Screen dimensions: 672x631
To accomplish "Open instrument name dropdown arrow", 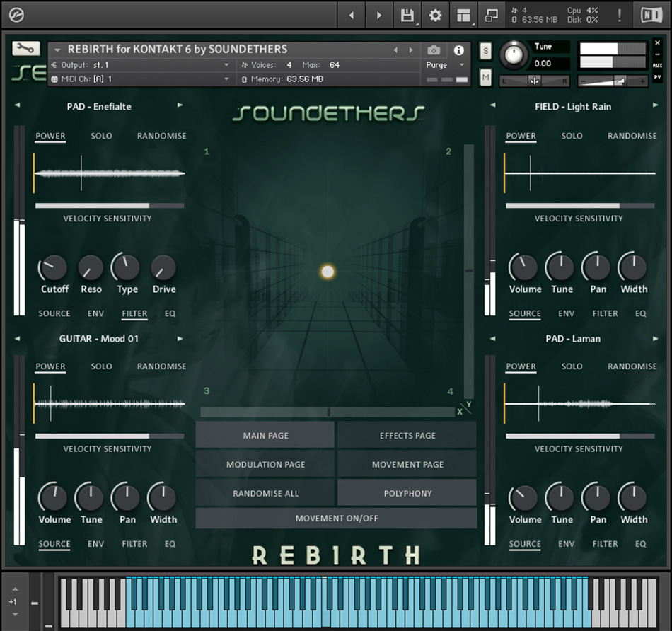I will 57,50.
